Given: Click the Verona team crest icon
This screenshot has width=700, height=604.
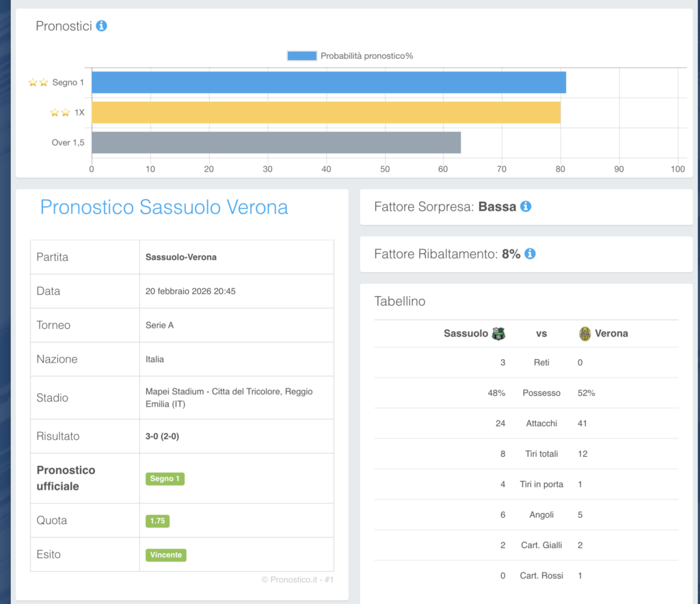Looking at the screenshot, I should 585,334.
